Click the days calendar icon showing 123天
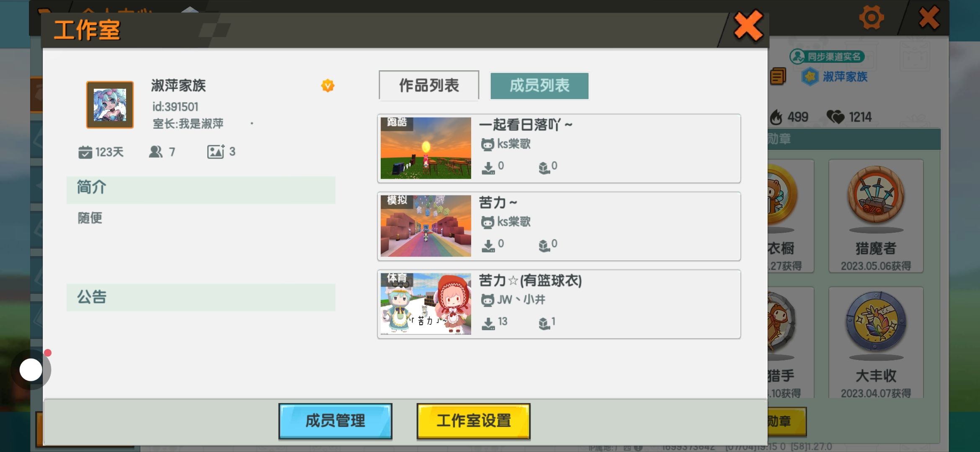This screenshot has width=980, height=452. pos(85,152)
